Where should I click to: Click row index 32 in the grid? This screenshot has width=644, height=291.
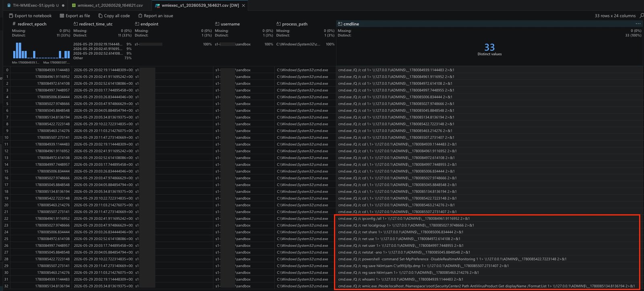pos(6,286)
